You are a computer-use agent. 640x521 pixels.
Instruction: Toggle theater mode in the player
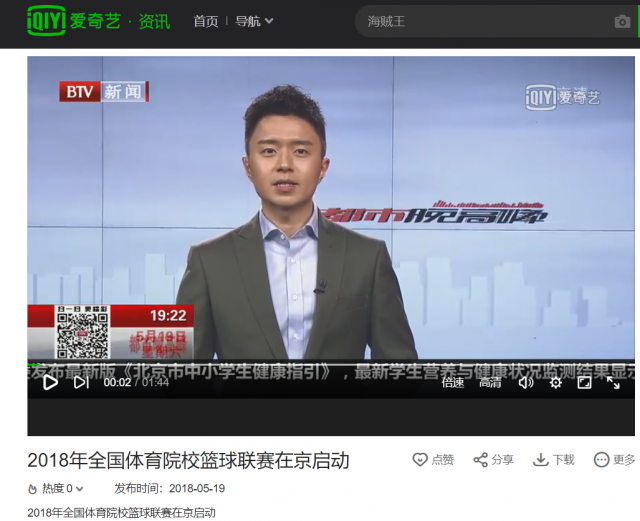tap(585, 382)
